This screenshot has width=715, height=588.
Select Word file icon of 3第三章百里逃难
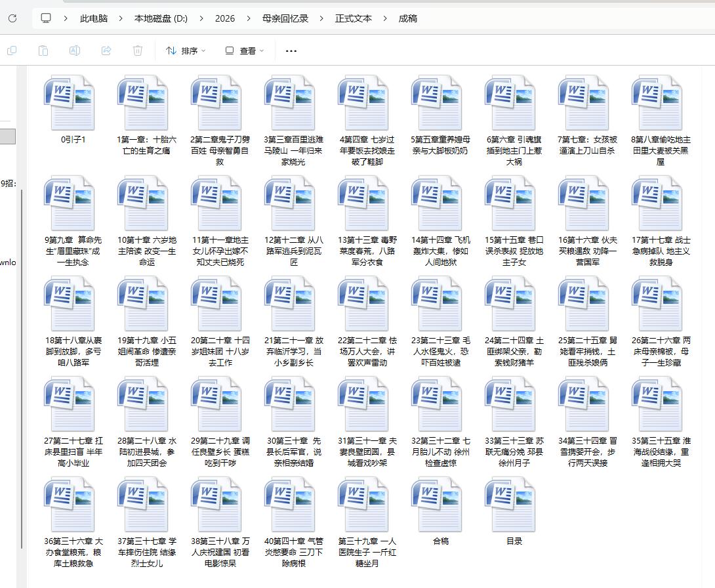pyautogui.click(x=289, y=103)
